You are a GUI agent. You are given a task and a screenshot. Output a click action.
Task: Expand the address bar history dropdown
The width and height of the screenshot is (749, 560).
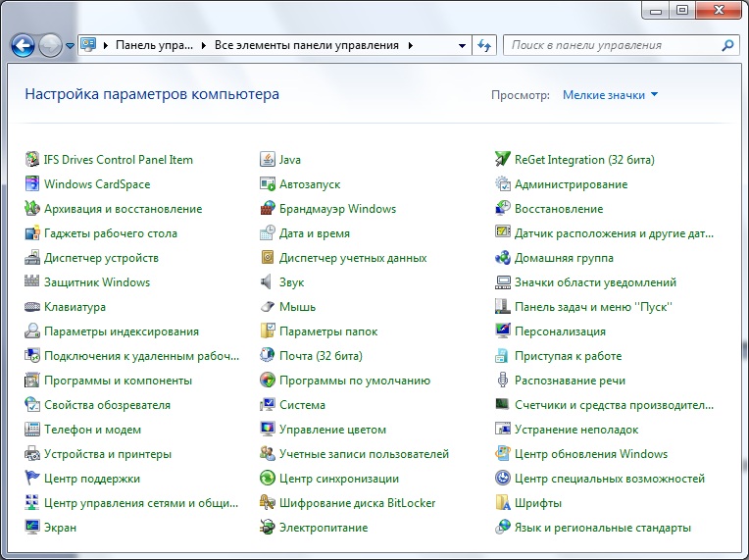click(x=462, y=46)
